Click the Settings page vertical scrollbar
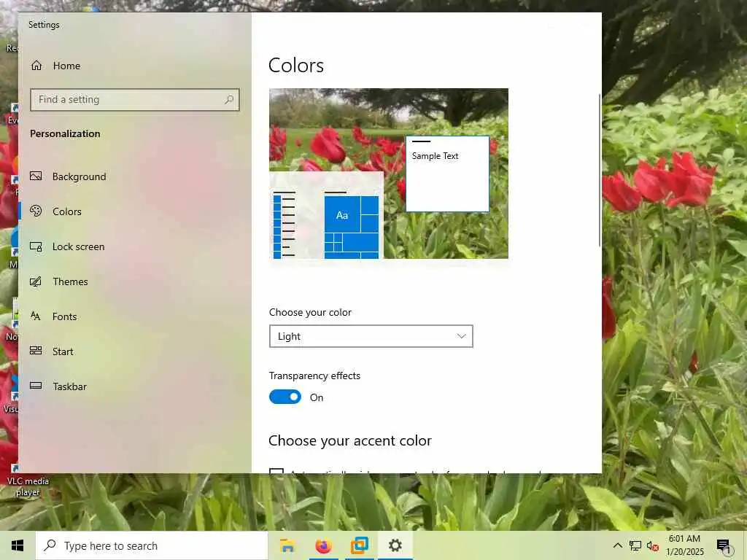Viewport: 747px width, 560px height. tap(600, 170)
